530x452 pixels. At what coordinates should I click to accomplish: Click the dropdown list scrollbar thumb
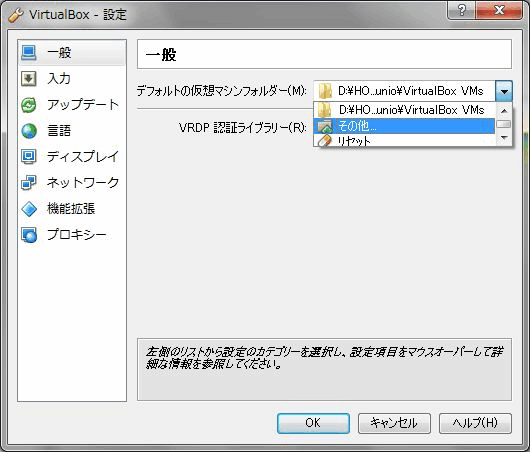coord(504,124)
